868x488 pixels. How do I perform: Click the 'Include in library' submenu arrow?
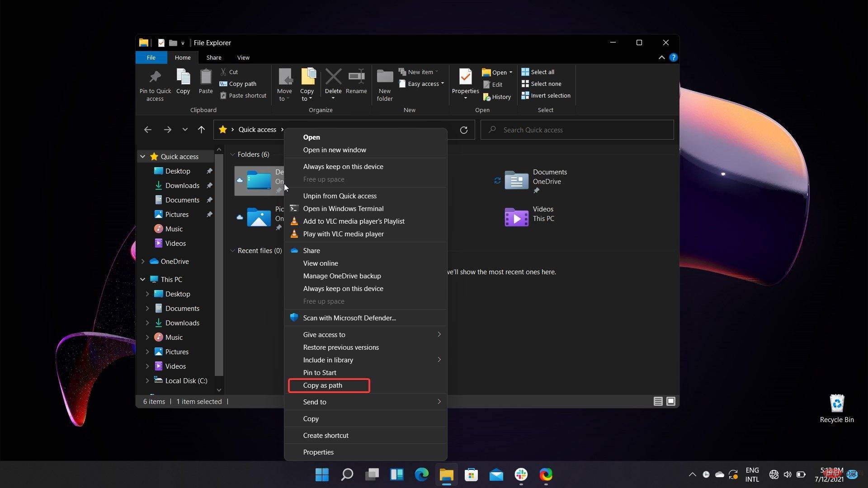[x=439, y=360]
